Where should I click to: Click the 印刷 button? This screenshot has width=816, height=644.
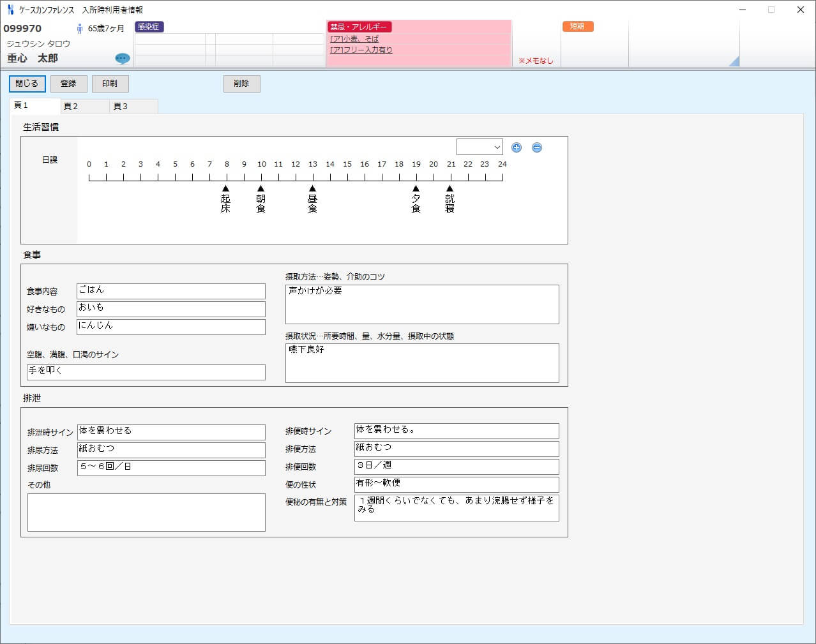110,84
